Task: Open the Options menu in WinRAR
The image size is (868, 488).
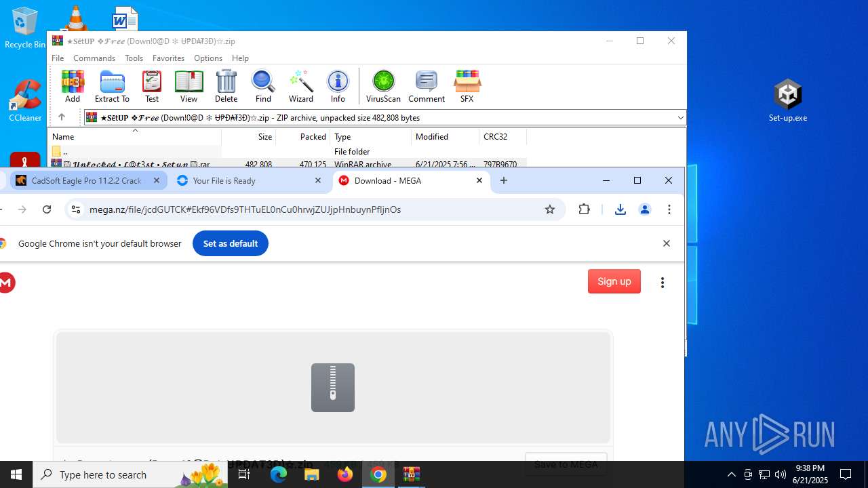Action: [208, 58]
